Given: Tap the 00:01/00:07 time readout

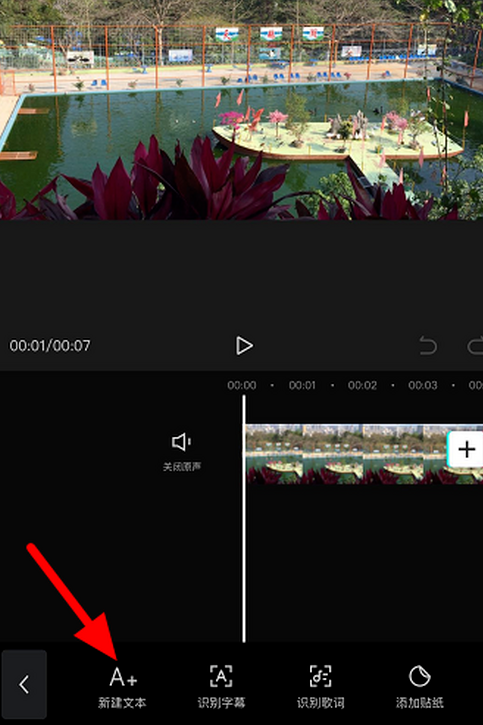Looking at the screenshot, I should click(50, 345).
